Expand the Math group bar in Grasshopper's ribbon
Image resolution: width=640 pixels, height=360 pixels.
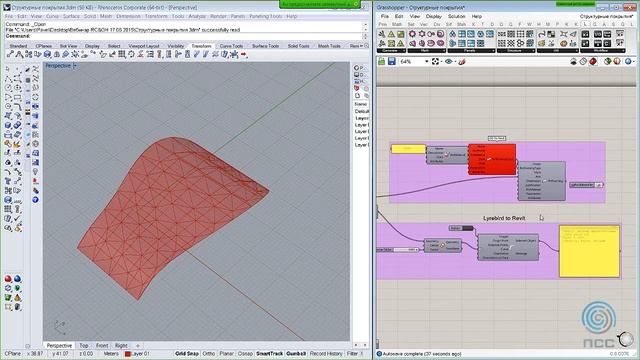tap(426, 51)
